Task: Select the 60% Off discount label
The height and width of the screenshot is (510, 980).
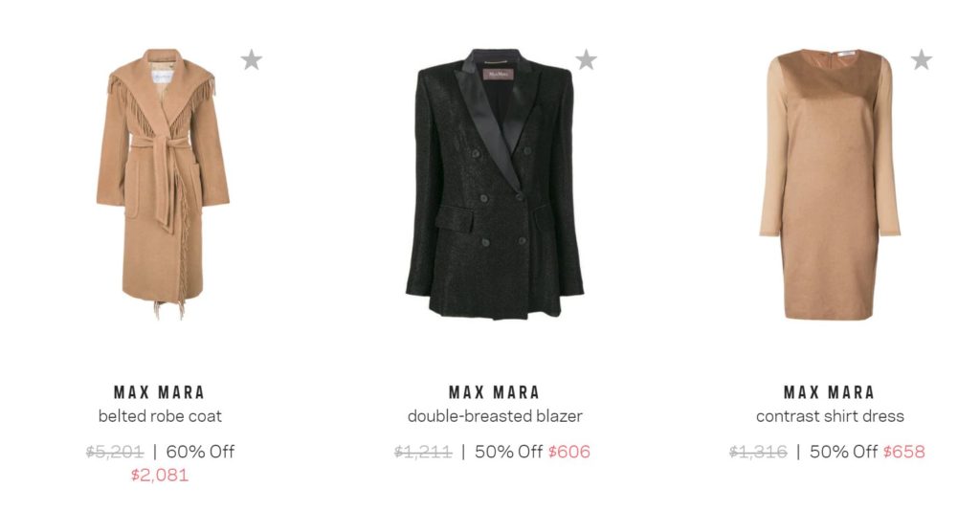Action: coord(200,452)
